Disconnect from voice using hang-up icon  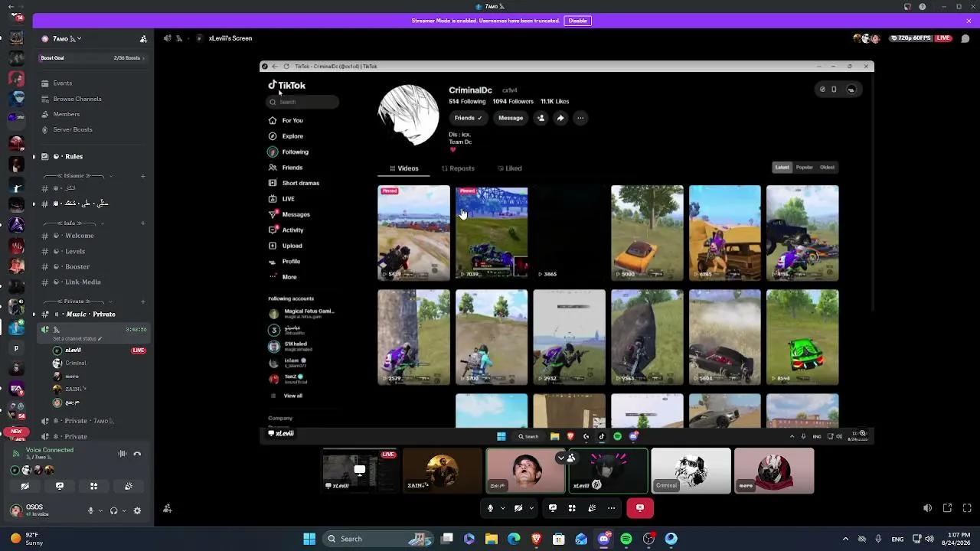137,454
